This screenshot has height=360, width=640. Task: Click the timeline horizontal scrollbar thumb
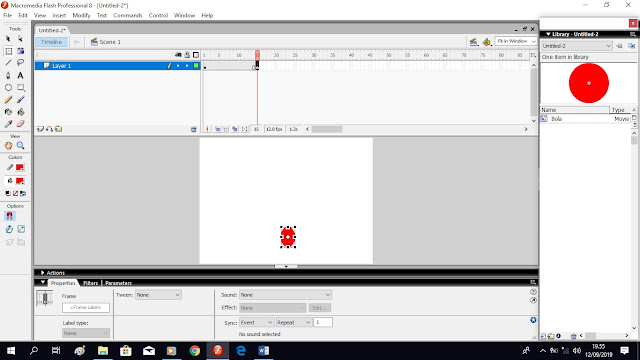tap(327, 129)
